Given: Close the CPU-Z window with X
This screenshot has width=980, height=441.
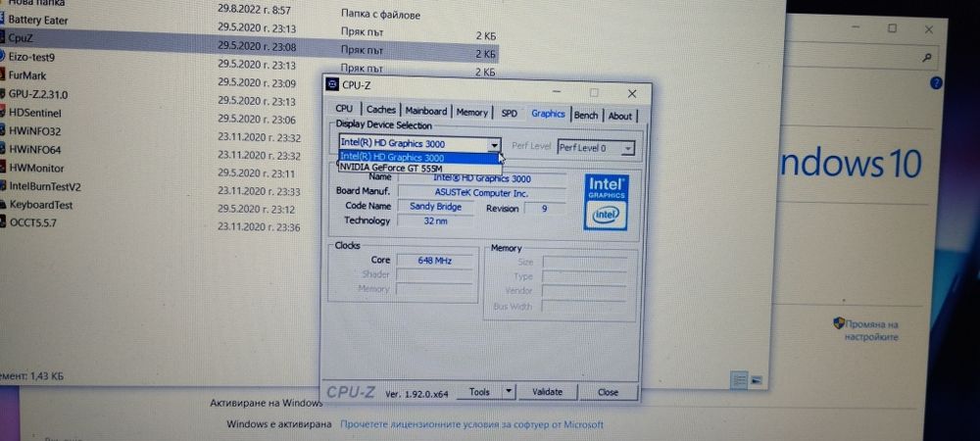Looking at the screenshot, I should [x=632, y=94].
